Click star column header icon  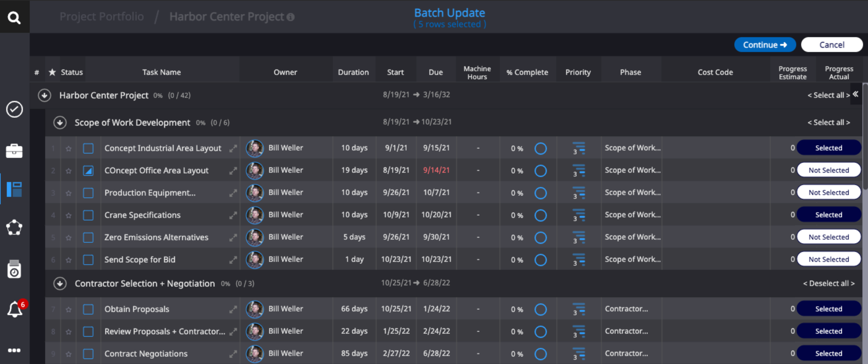click(x=52, y=72)
